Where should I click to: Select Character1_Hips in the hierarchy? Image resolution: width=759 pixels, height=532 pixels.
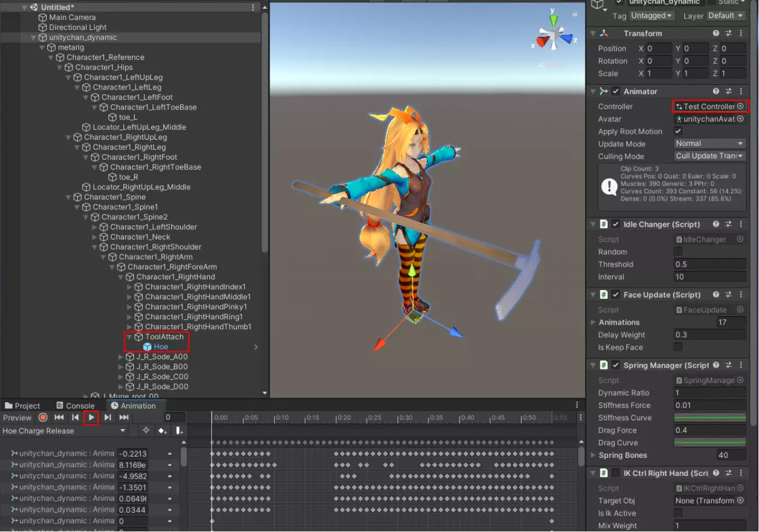point(103,67)
